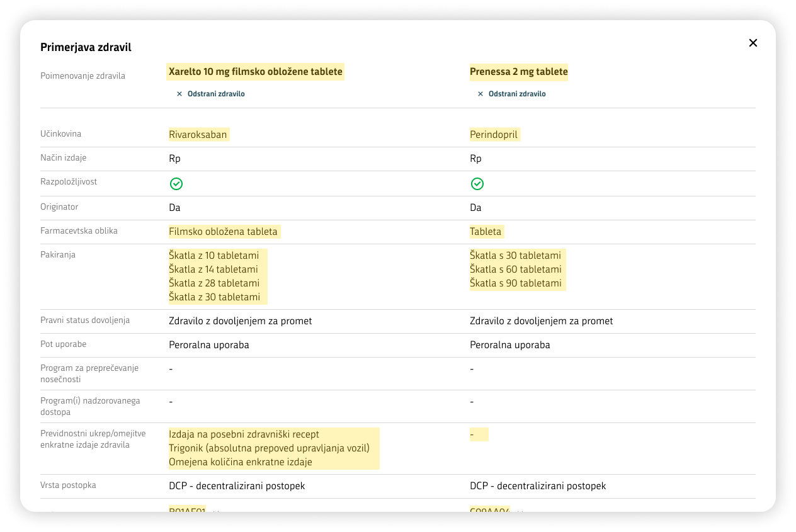
Task: Click the Rp dispensing value for Prenessa
Action: 475,159
